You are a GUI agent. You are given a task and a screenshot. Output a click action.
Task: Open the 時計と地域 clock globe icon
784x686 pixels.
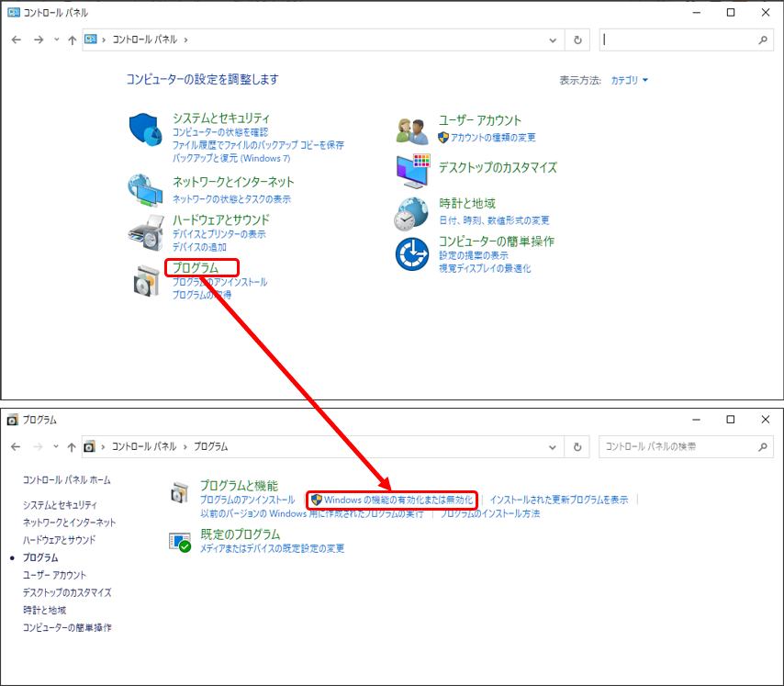(411, 213)
